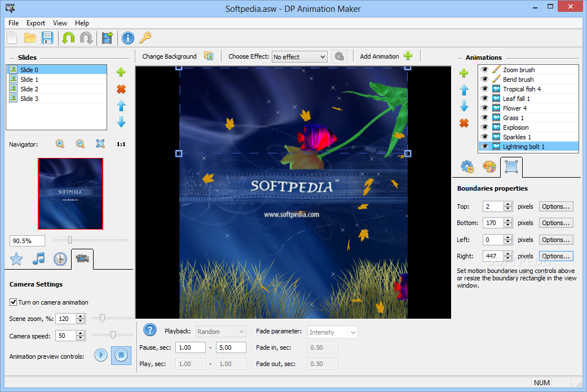Play the camera animation preview
Screen dimensions: 587x392
click(101, 355)
